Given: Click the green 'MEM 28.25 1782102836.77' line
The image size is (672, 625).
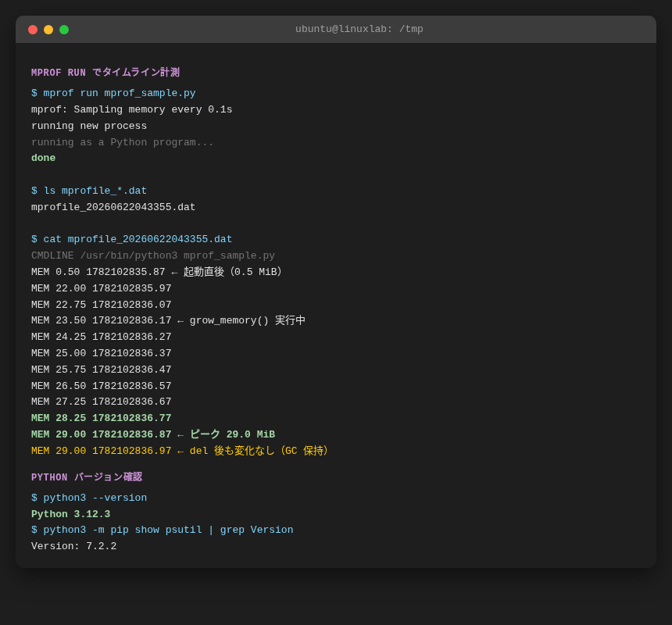Looking at the screenshot, I should click(101, 418).
